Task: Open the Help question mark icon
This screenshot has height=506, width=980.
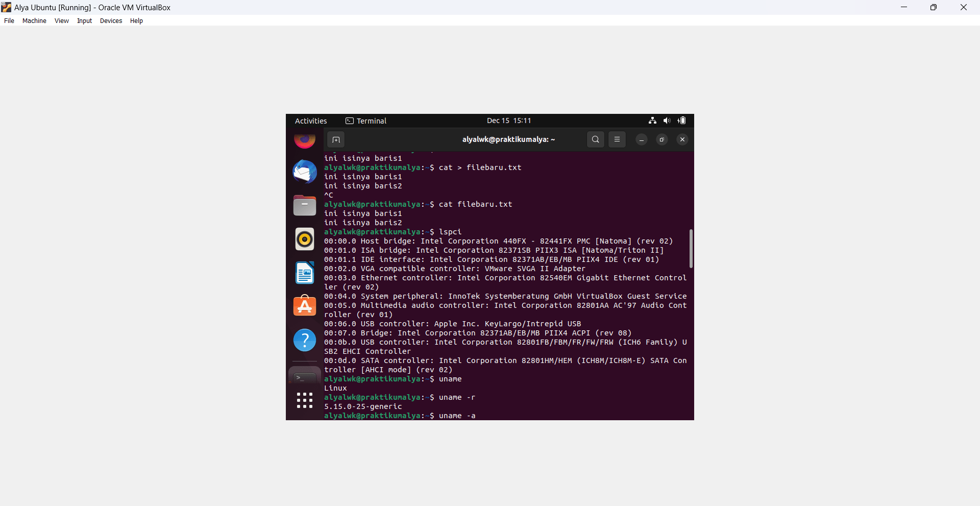Action: 305,340
